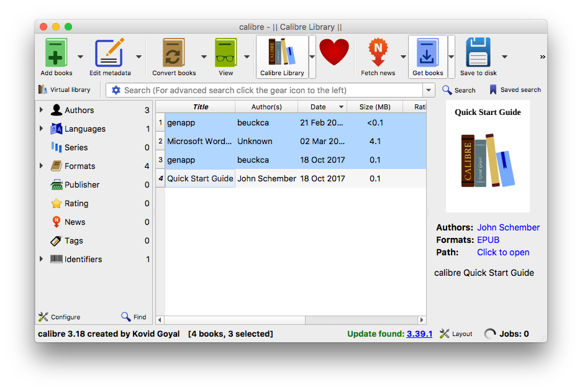Show more toolbar items chevron
The image size is (582, 392).
click(542, 57)
